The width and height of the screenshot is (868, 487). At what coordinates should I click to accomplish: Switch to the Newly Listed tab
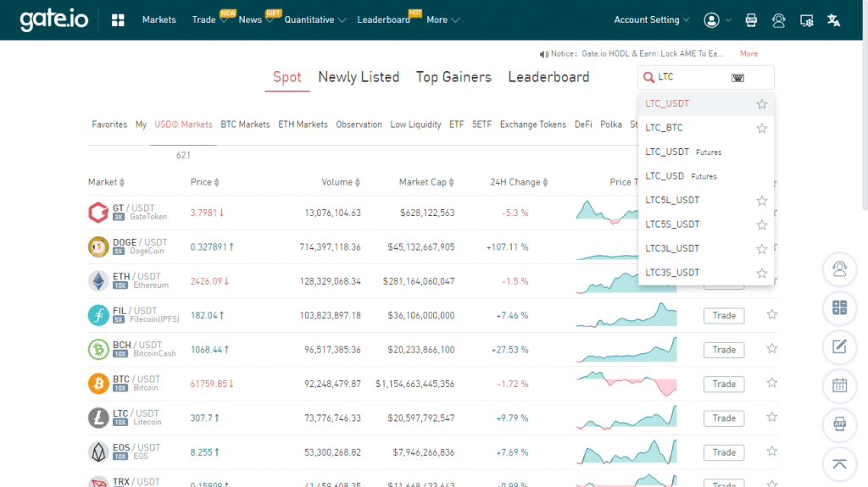(359, 77)
